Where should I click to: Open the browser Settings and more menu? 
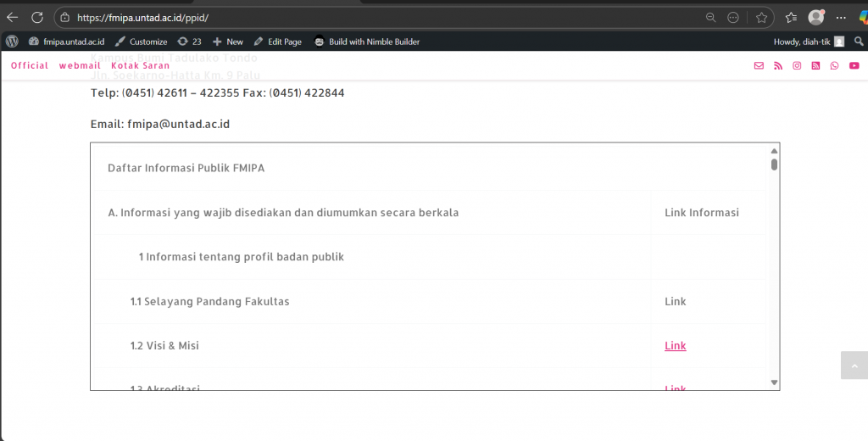(840, 17)
